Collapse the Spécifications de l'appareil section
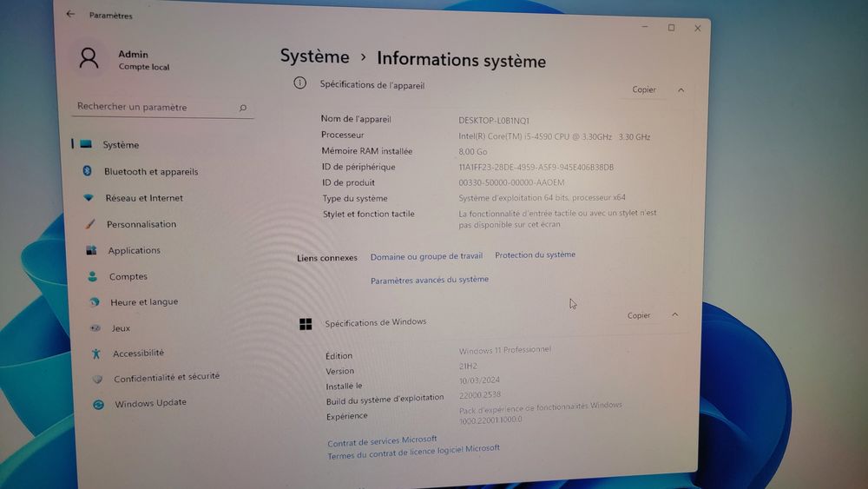This screenshot has height=489, width=868. click(681, 89)
